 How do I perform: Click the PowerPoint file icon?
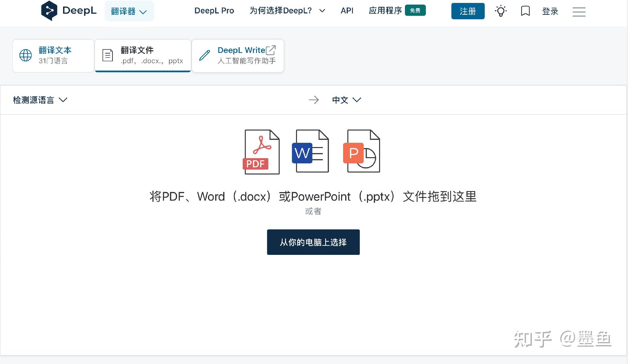tap(361, 151)
